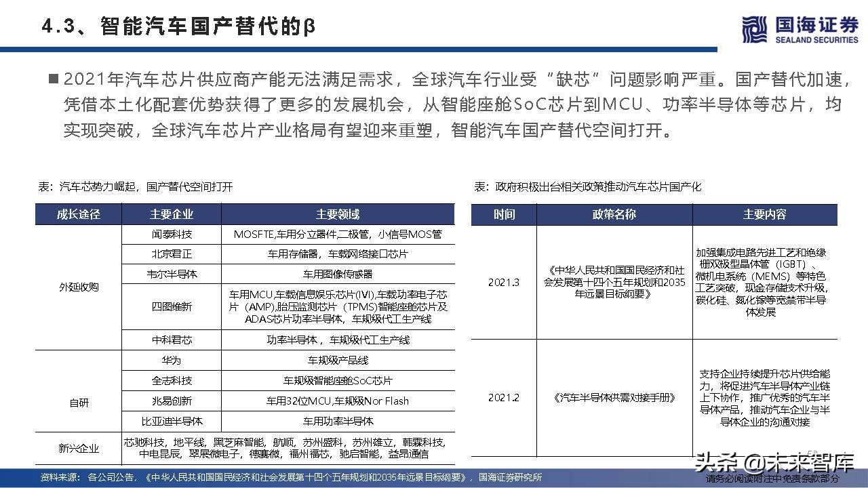
Task: Click the "时间" column header
Action: click(504, 214)
